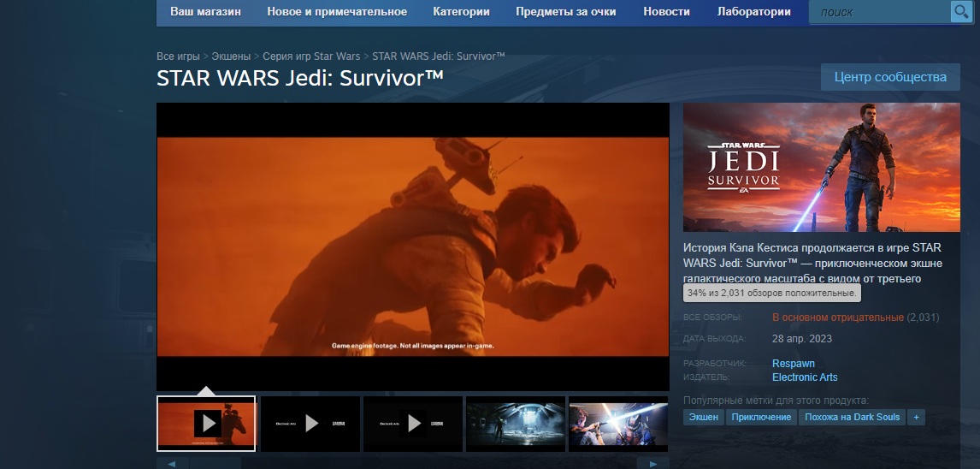Open Новое и примечательное menu
The height and width of the screenshot is (469, 980).
coord(337,12)
